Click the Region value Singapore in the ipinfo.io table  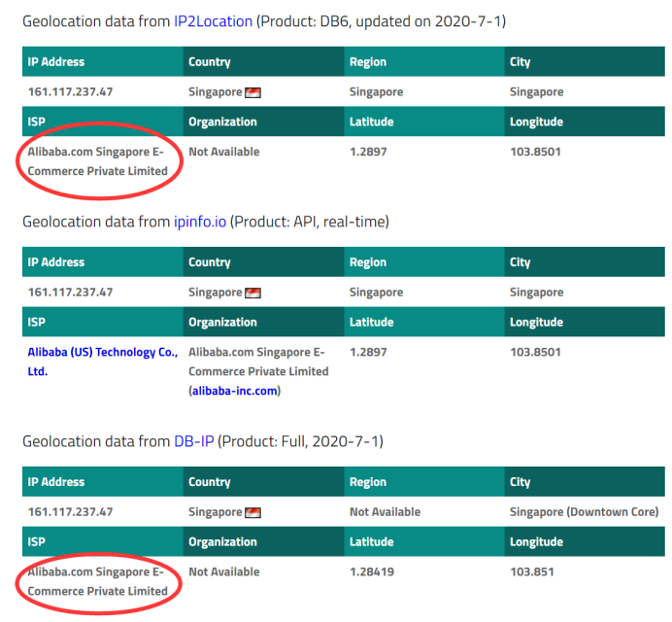(376, 293)
